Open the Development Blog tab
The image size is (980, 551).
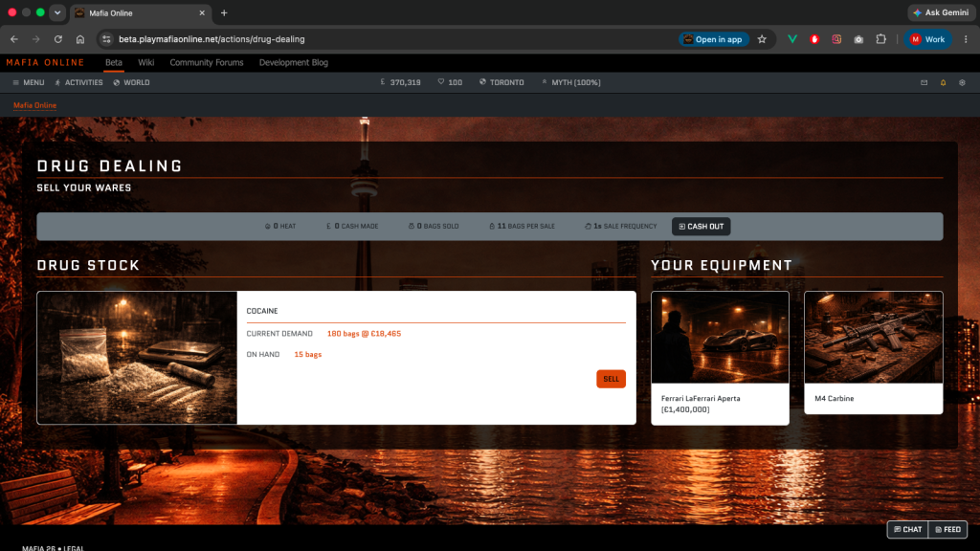coord(293,62)
